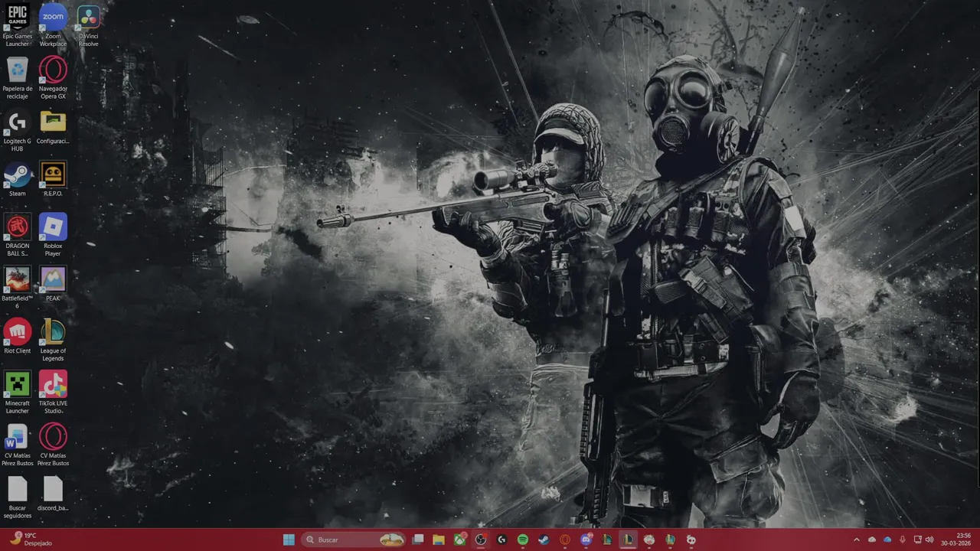The image size is (980, 551).
Task: Select the Riot Client desktop shortcut
Action: (17, 337)
